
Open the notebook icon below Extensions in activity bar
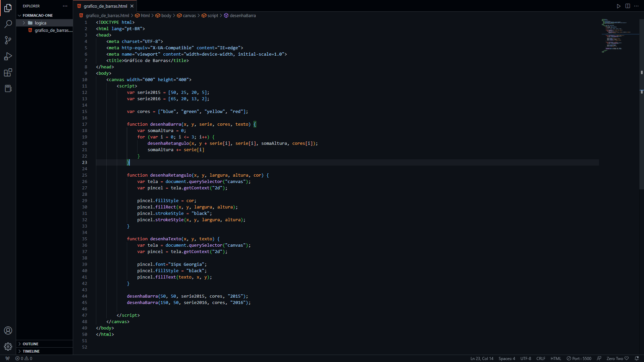pos(8,88)
